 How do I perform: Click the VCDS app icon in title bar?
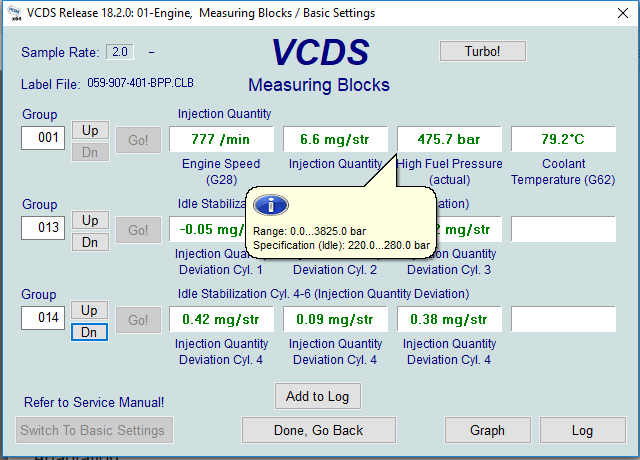click(13, 14)
